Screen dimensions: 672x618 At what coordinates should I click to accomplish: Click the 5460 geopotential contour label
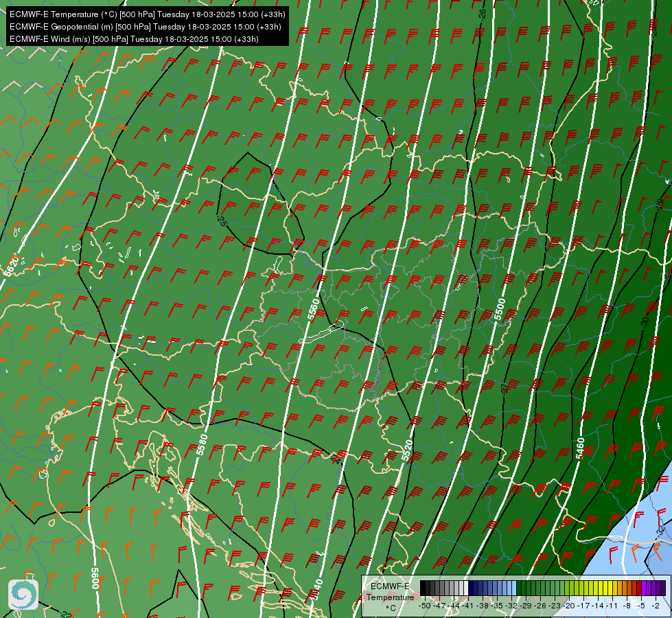point(580,448)
